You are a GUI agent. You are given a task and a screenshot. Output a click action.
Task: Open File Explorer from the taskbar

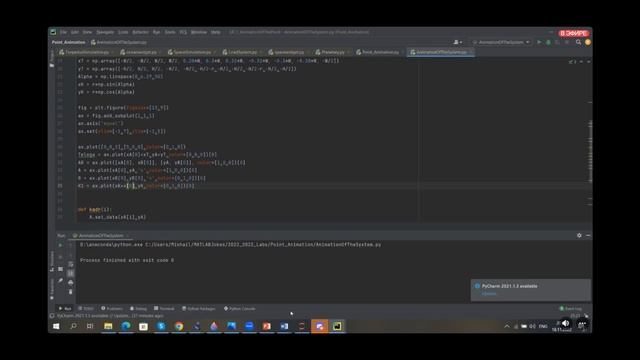click(108, 326)
